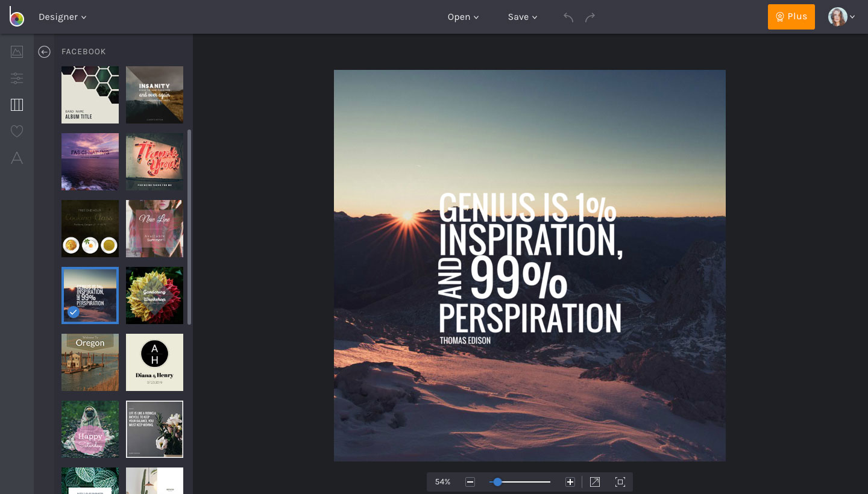Select the Fascinating purple sunset template
Screen dimensions: 868x494
click(90, 162)
